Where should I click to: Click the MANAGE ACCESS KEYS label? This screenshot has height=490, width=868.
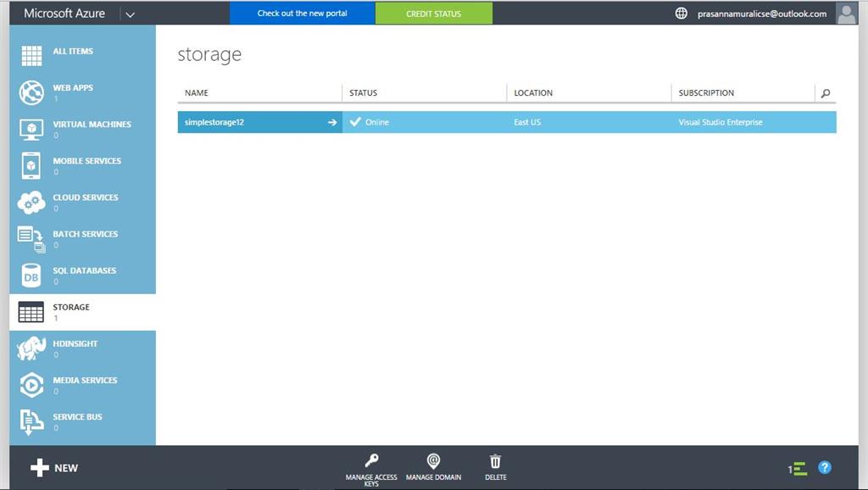pyautogui.click(x=371, y=480)
